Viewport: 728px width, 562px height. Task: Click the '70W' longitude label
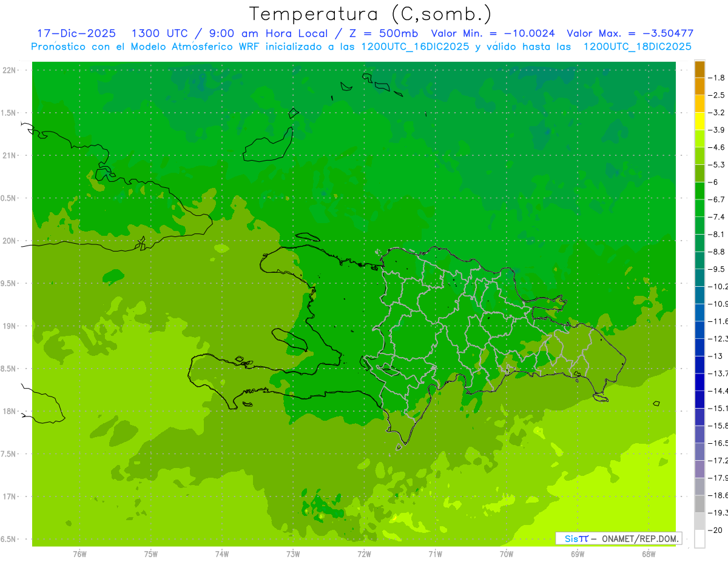click(507, 554)
